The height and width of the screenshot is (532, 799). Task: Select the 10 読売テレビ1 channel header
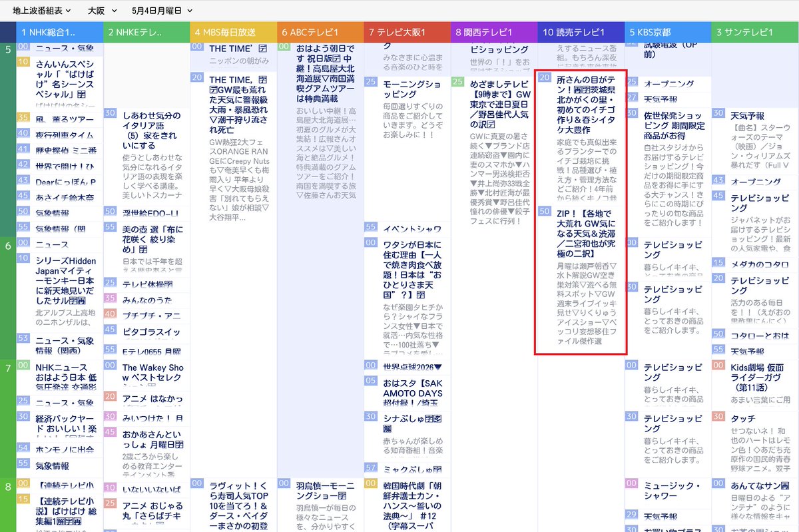click(581, 32)
